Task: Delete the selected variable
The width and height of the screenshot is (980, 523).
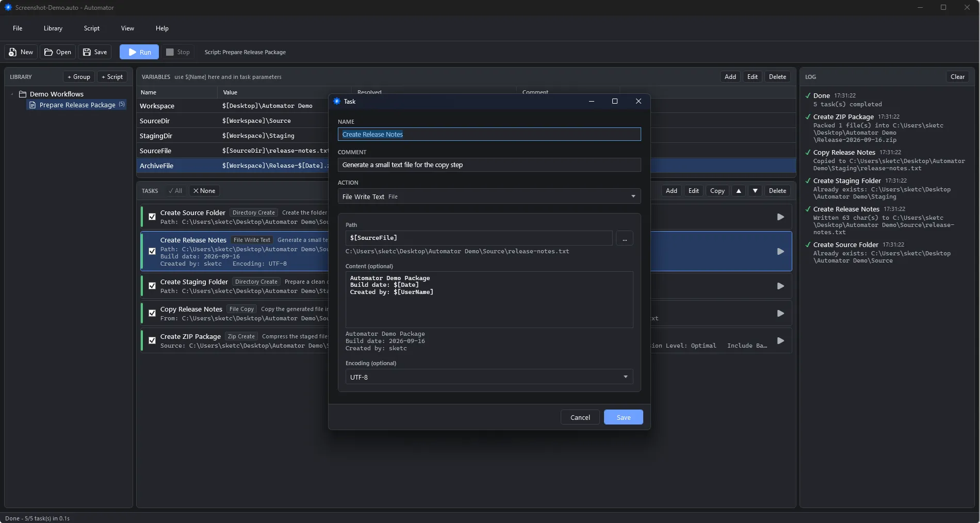Action: (777, 77)
